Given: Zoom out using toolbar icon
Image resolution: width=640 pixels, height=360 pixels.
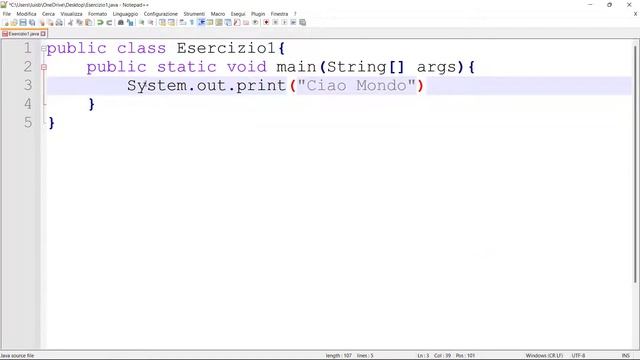Looking at the screenshot, I should point(151,22).
